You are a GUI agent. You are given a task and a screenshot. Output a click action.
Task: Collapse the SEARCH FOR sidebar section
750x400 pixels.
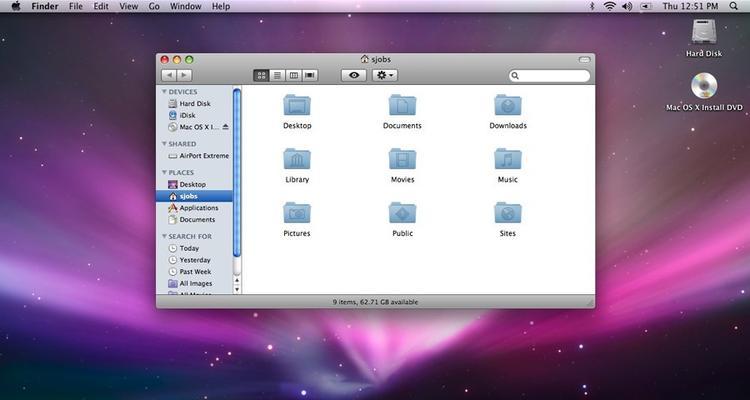coord(164,236)
